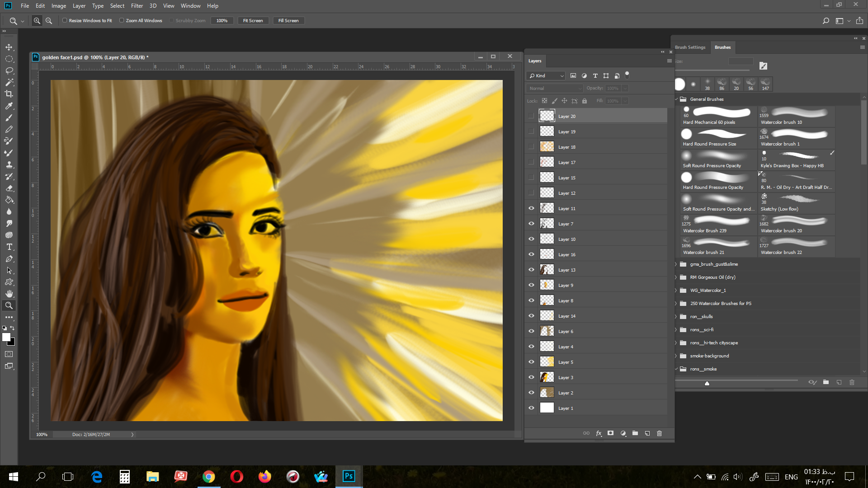Screen dimensions: 868x488
Task: Open the Normal blend mode dropdown
Action: pos(554,88)
